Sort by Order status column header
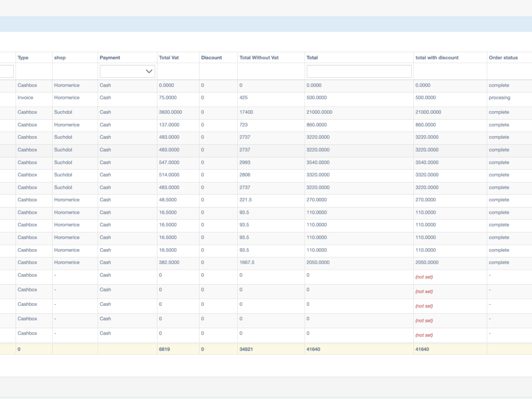 point(503,57)
